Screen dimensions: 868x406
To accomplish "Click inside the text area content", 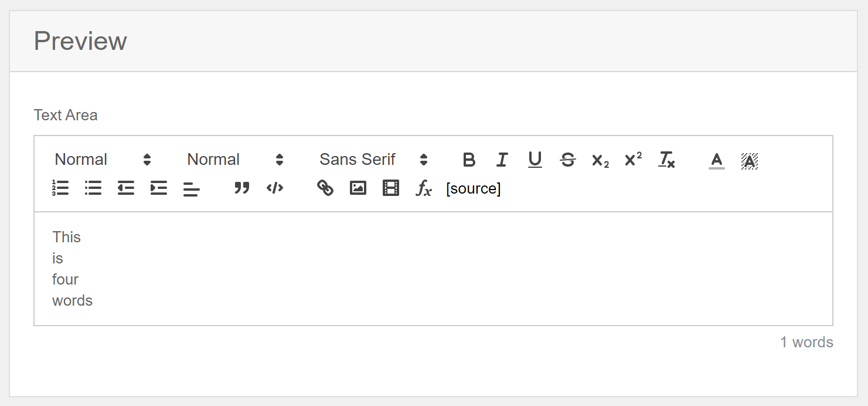I will coord(433,269).
